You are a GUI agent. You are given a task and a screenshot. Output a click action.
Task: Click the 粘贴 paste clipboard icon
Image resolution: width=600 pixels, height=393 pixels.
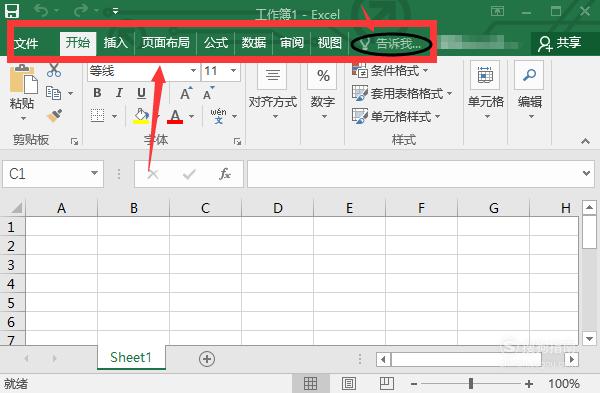pyautogui.click(x=23, y=80)
